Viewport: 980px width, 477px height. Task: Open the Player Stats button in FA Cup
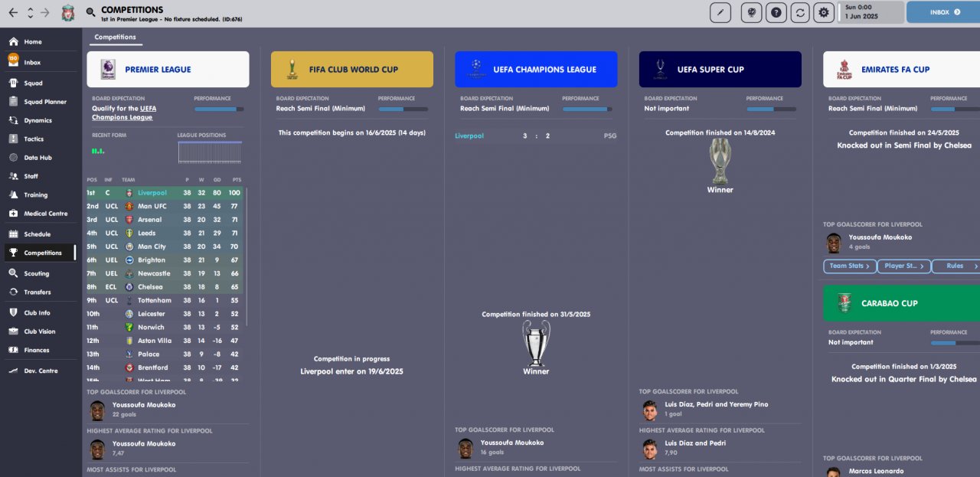903,266
